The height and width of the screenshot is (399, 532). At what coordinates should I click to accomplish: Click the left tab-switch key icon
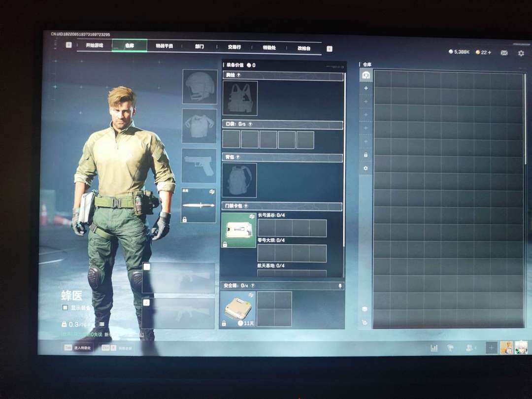69,45
